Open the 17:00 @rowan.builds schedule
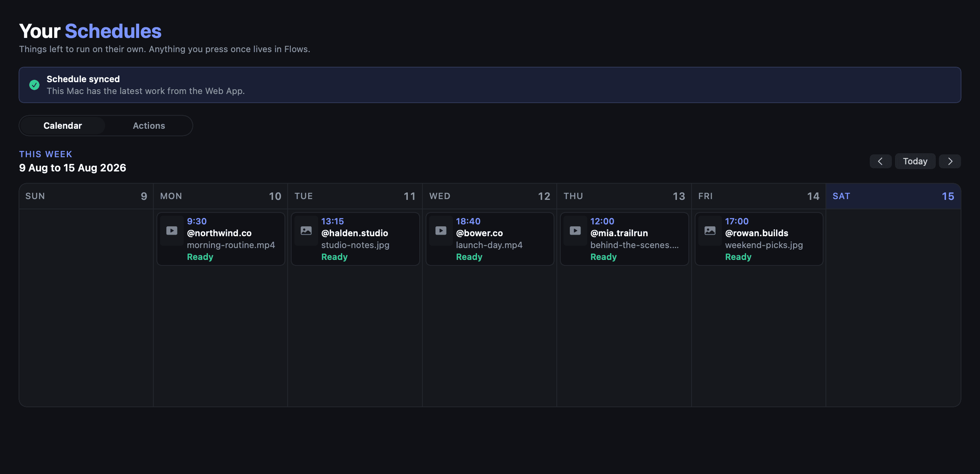 (759, 239)
